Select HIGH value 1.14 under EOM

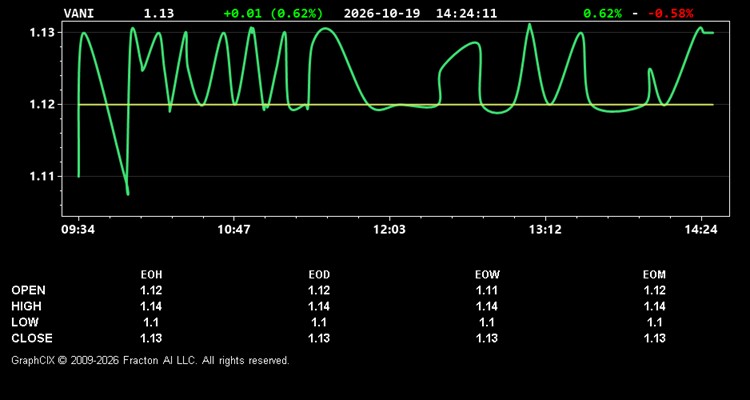coord(654,306)
